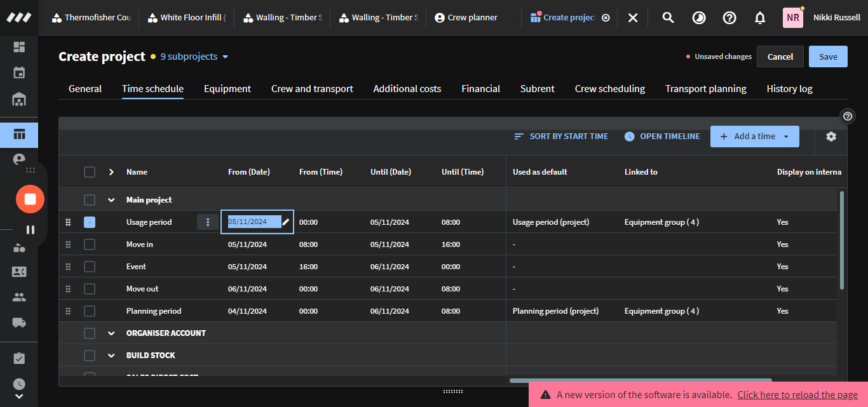Viewport: 868px width, 407px height.
Task: Expand all using header chevron beside Name
Action: (x=111, y=172)
